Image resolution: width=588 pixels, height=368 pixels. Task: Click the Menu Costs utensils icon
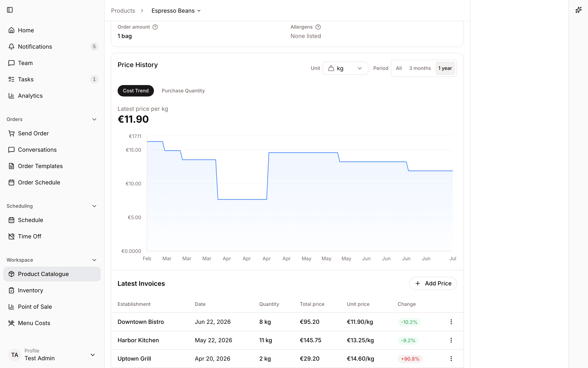click(11, 323)
